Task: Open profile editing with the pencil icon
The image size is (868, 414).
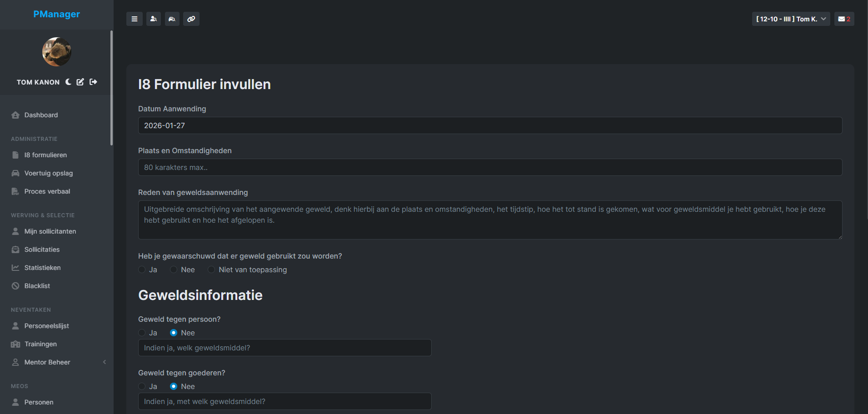Action: coord(80,82)
